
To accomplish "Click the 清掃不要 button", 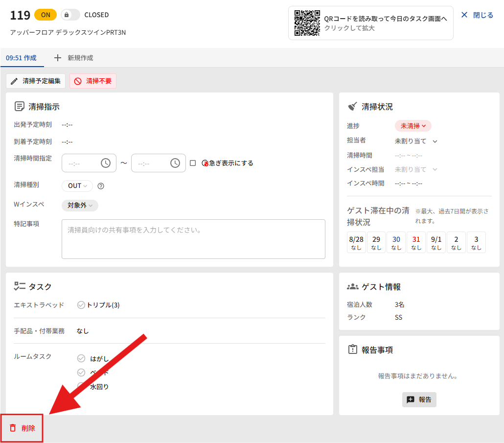I will coord(93,81).
